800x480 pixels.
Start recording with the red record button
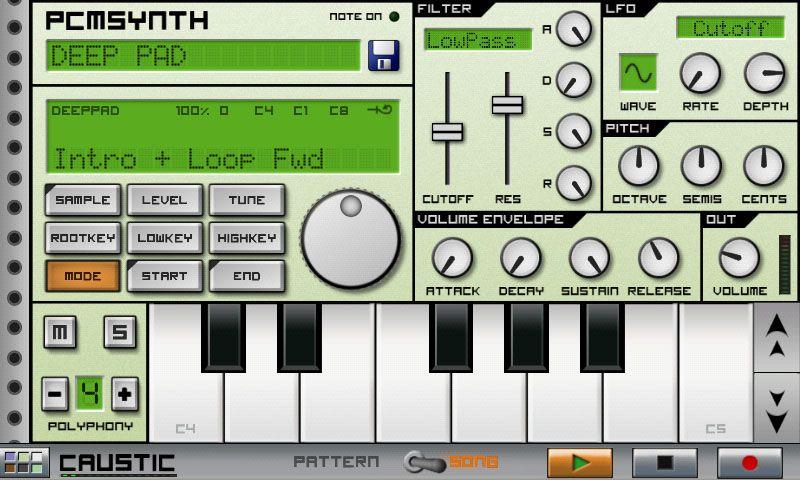[749, 463]
